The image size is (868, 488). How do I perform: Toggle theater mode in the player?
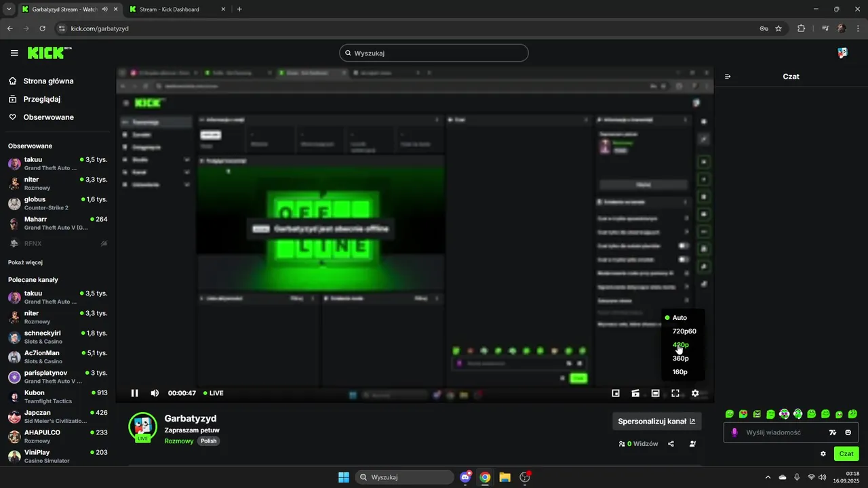click(655, 393)
